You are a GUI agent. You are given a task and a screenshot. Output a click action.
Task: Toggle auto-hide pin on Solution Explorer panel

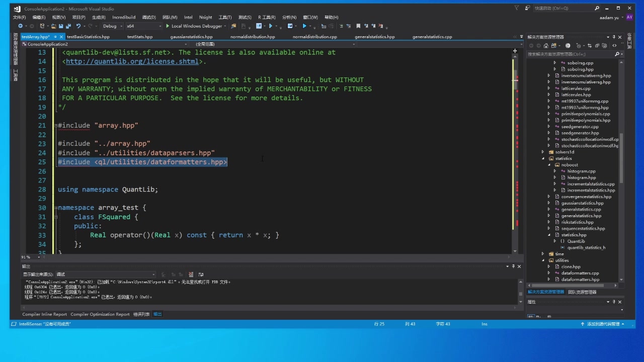tap(614, 37)
